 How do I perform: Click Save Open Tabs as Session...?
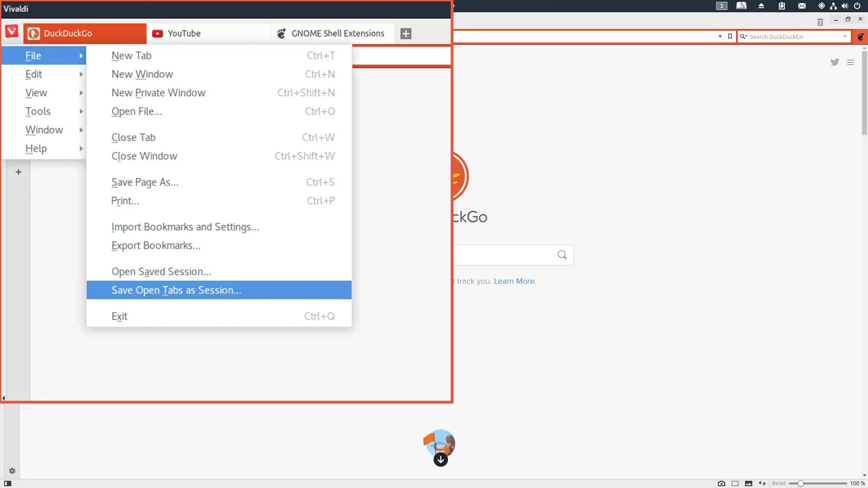point(219,290)
